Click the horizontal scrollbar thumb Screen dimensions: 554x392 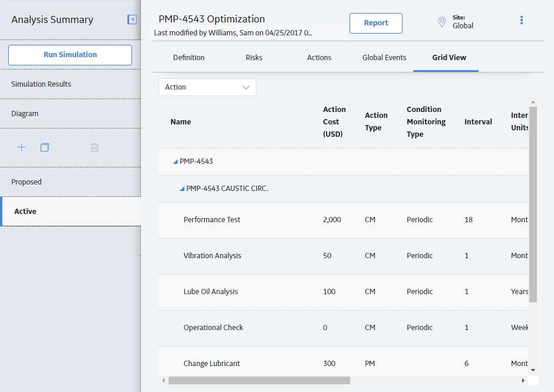(x=259, y=381)
